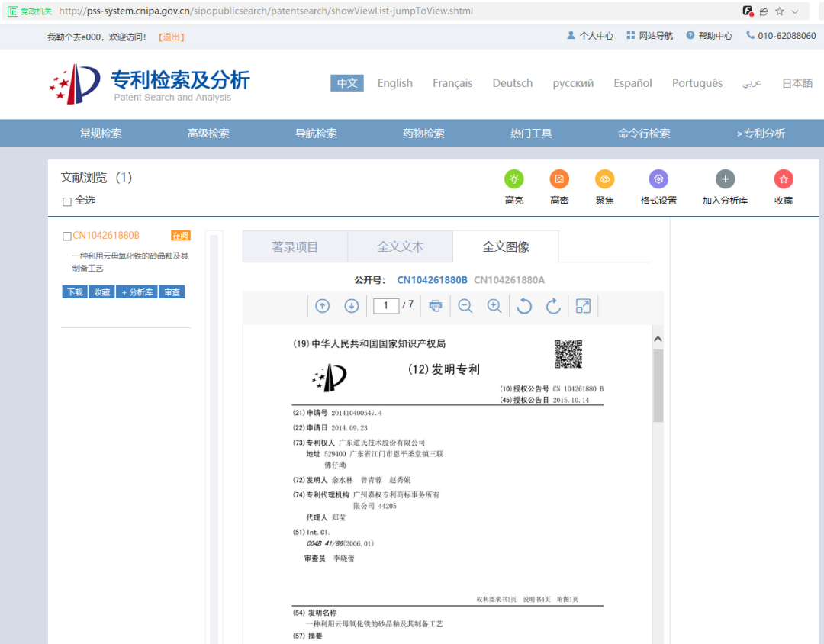Click the 下载 download button
824x644 pixels.
[x=74, y=291]
